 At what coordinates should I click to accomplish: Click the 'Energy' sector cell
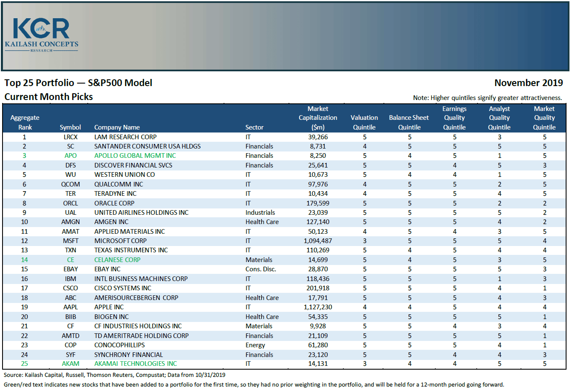coord(255,345)
